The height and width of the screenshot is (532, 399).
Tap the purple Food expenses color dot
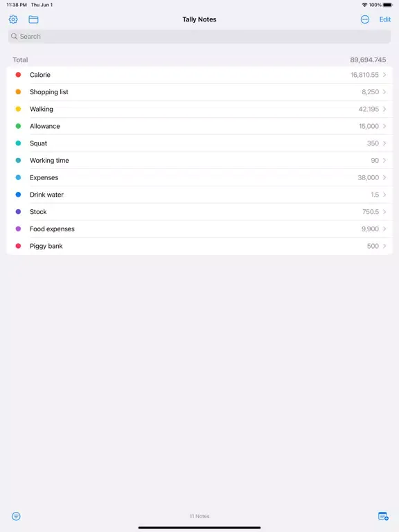18,229
